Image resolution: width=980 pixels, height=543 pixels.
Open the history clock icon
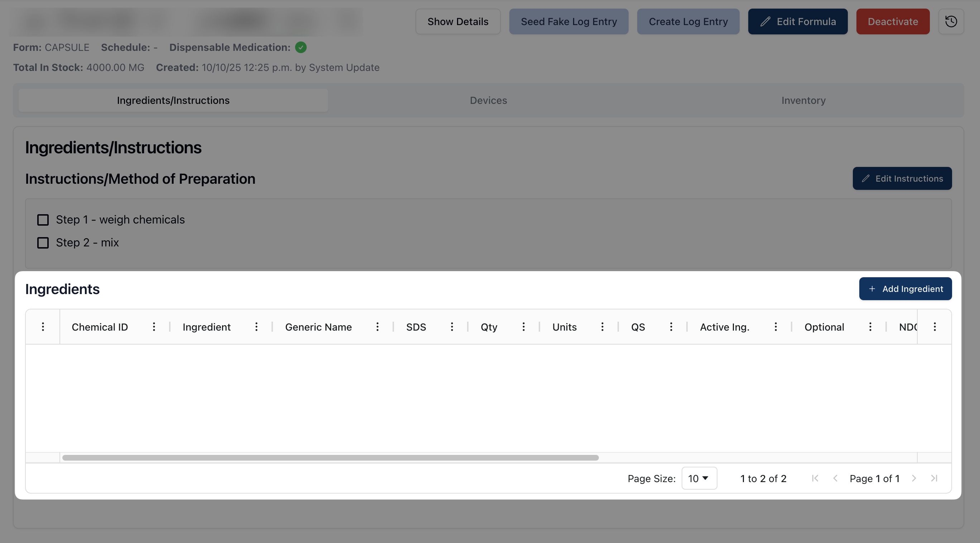click(951, 22)
